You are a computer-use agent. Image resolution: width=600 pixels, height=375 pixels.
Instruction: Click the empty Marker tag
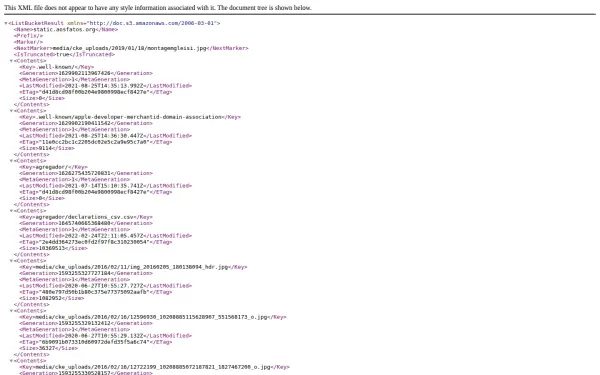click(x=28, y=42)
